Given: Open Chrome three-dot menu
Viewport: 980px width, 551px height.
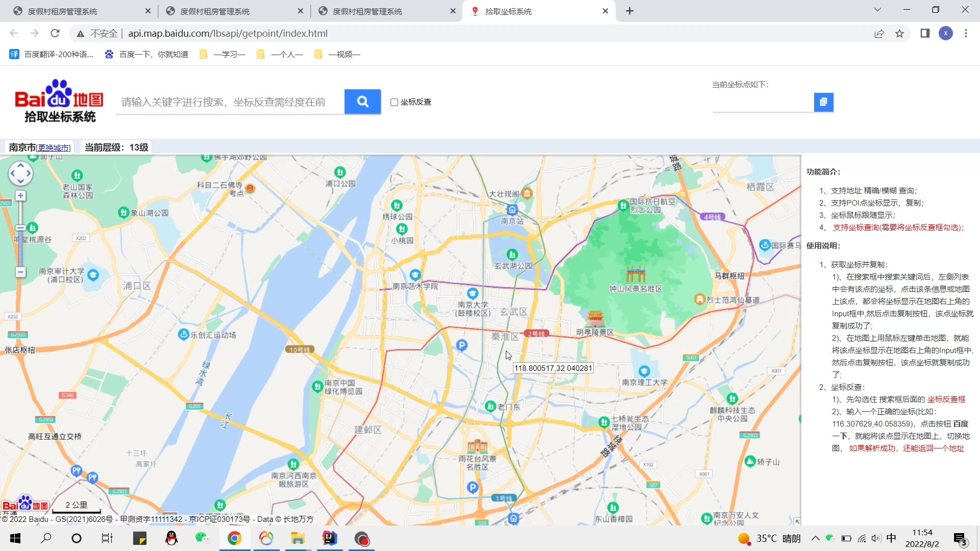Looking at the screenshot, I should (x=966, y=33).
